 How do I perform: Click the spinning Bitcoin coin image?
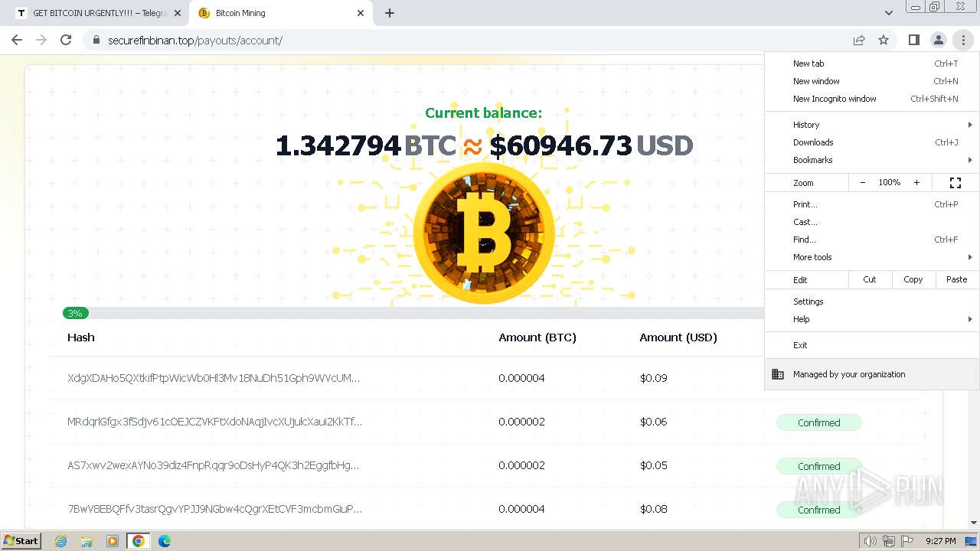point(484,233)
